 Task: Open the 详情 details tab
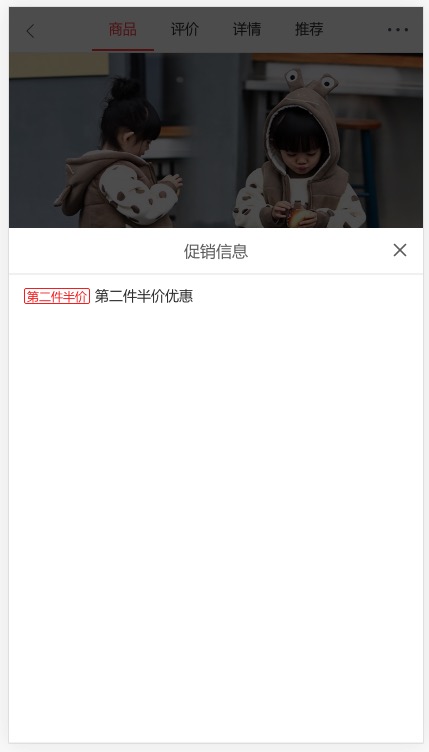coord(247,30)
